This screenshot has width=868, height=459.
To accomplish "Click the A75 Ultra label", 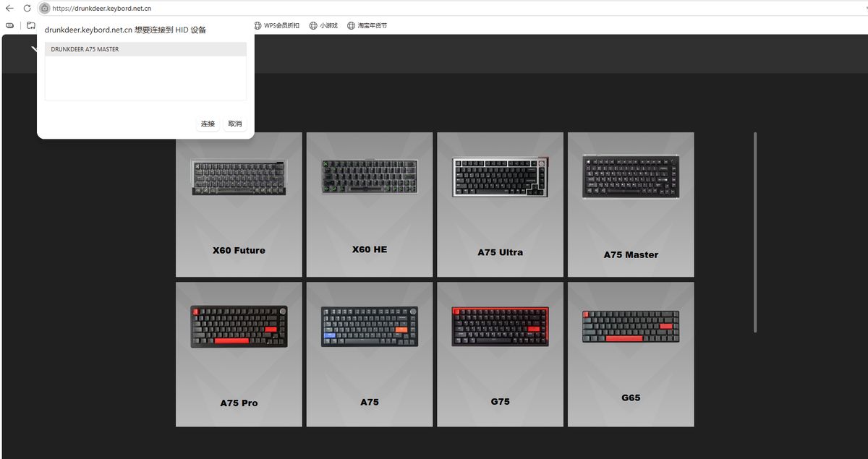I will click(x=500, y=252).
